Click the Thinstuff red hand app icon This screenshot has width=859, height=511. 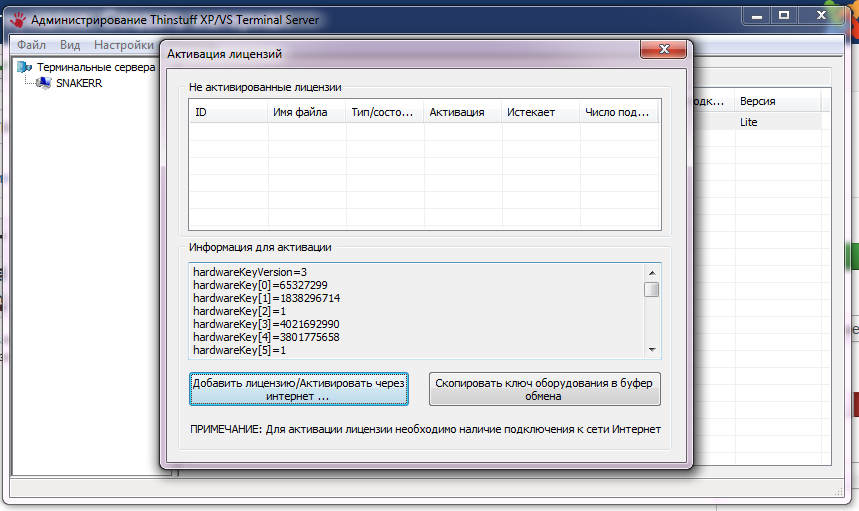click(x=18, y=20)
